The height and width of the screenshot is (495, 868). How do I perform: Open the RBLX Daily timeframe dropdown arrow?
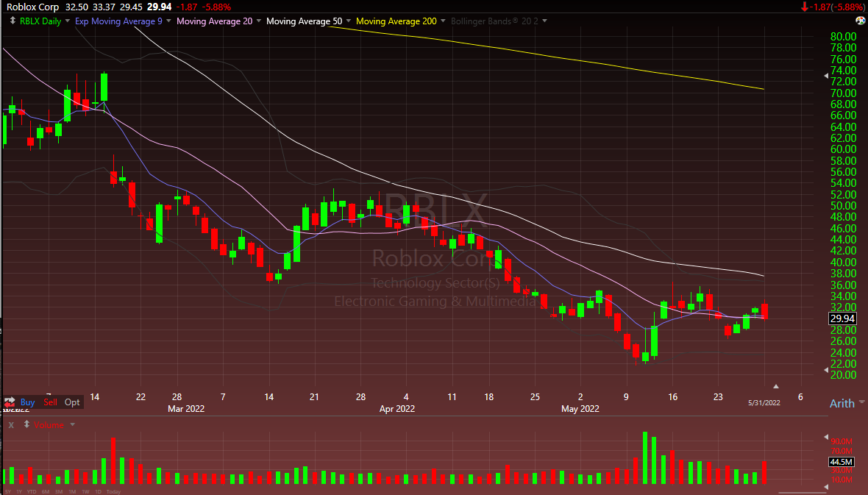click(68, 21)
